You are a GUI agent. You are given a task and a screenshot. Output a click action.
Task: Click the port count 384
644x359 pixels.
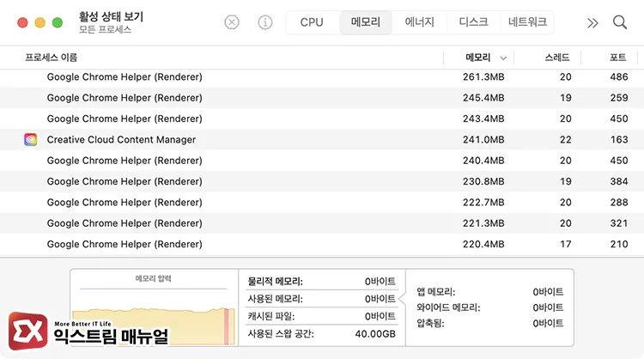tap(619, 181)
